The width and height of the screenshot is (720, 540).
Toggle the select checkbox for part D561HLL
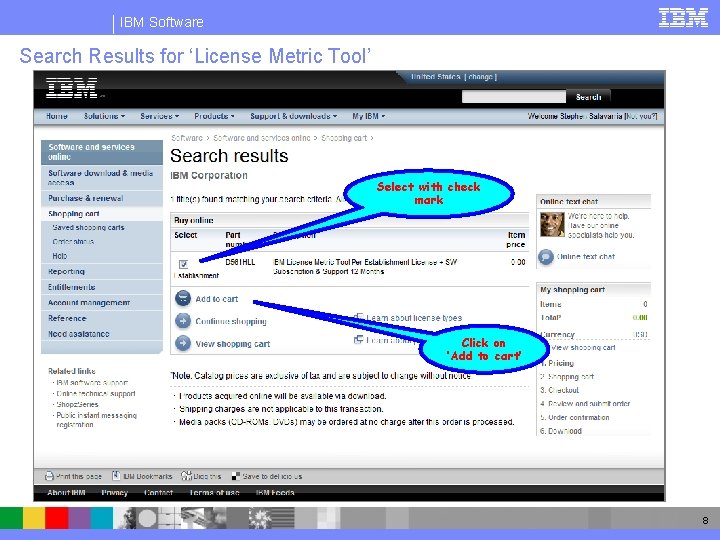(183, 264)
